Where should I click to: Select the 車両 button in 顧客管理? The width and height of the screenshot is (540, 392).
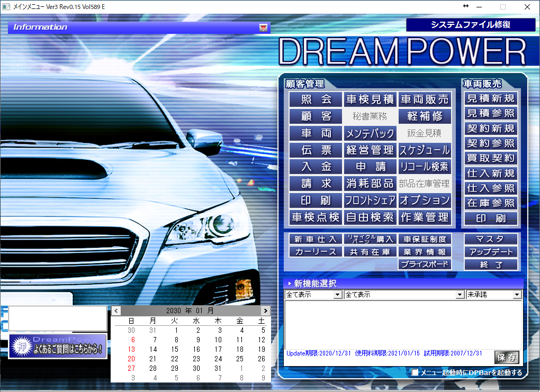316,133
